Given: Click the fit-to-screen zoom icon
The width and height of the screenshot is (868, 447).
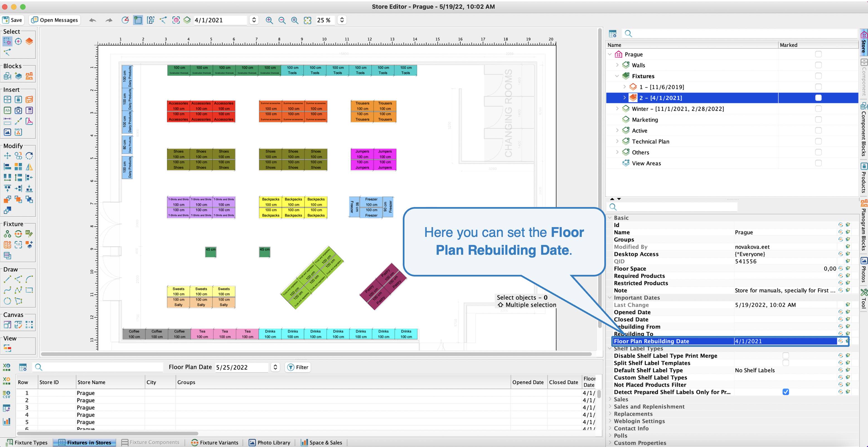Looking at the screenshot, I should (x=307, y=20).
